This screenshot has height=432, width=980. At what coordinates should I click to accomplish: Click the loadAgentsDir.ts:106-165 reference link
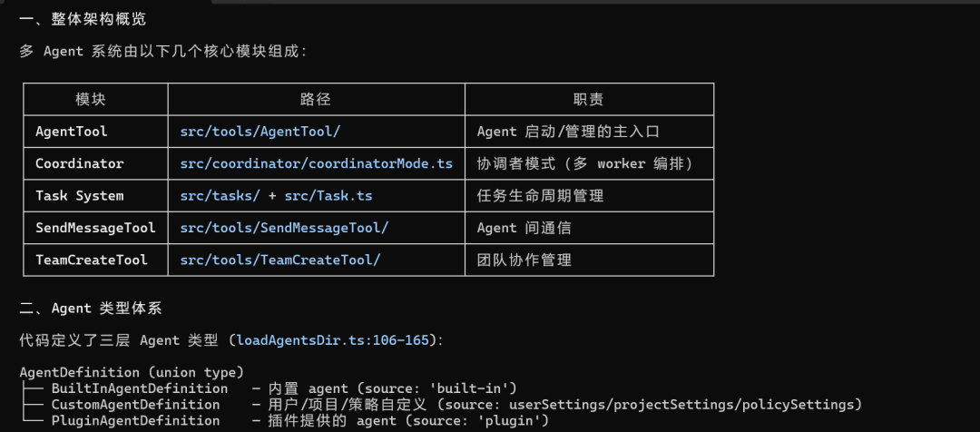coord(336,340)
